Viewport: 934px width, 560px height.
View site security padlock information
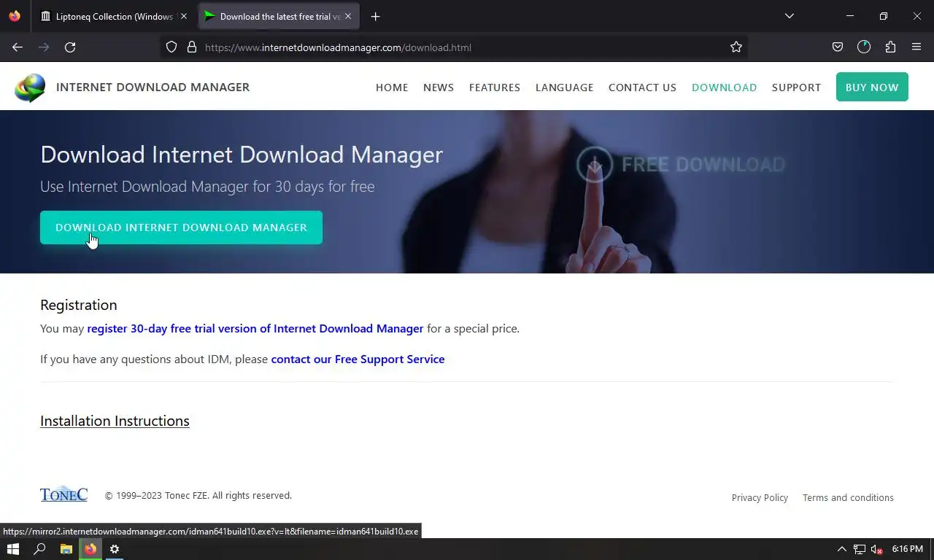[x=192, y=47]
